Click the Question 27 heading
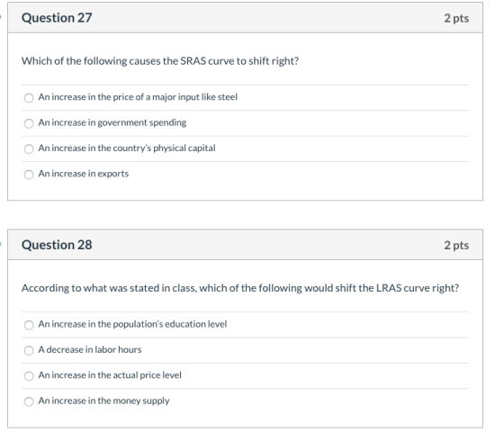The image size is (504, 432). (57, 18)
